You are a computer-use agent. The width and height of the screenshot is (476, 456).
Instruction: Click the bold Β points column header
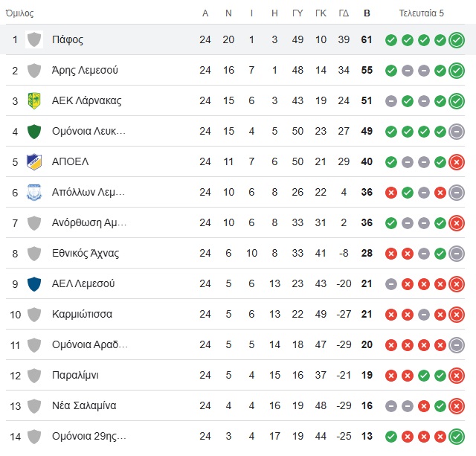click(367, 13)
